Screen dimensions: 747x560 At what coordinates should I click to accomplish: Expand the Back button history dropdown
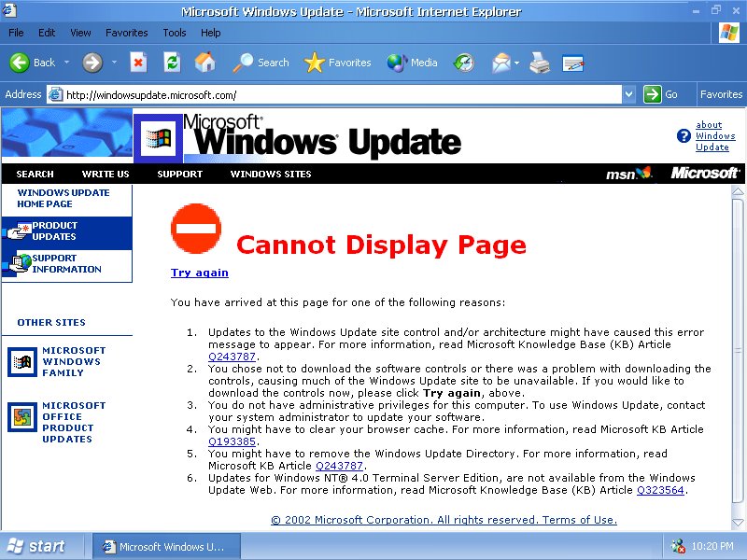tap(66, 63)
